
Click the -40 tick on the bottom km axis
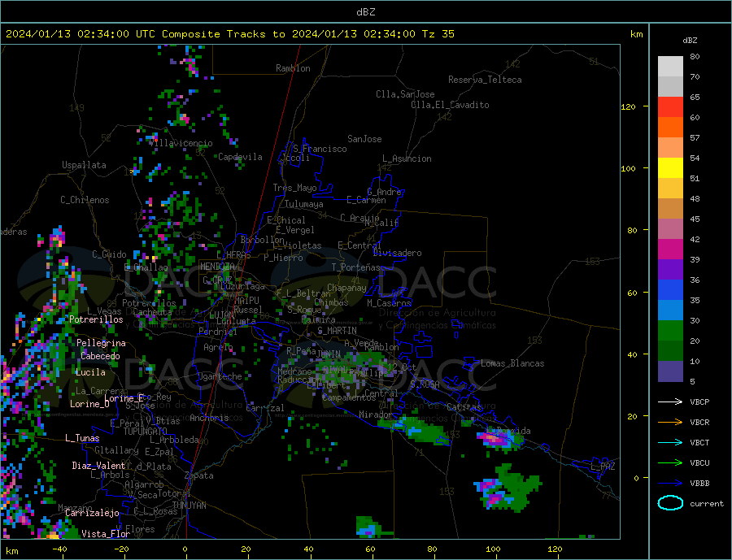tap(59, 549)
